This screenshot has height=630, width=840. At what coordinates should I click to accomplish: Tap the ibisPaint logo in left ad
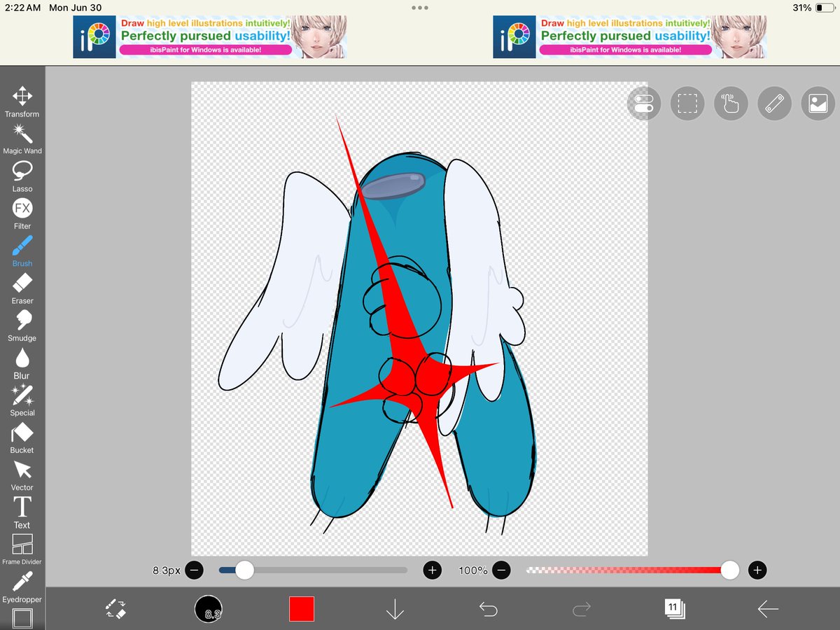tap(94, 37)
